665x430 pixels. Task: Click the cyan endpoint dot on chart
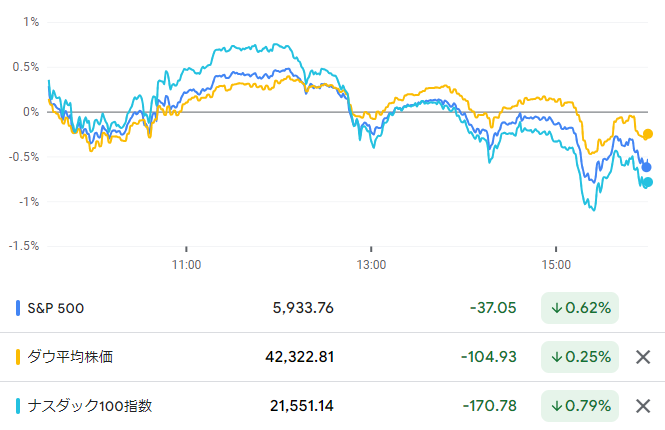pos(648,182)
